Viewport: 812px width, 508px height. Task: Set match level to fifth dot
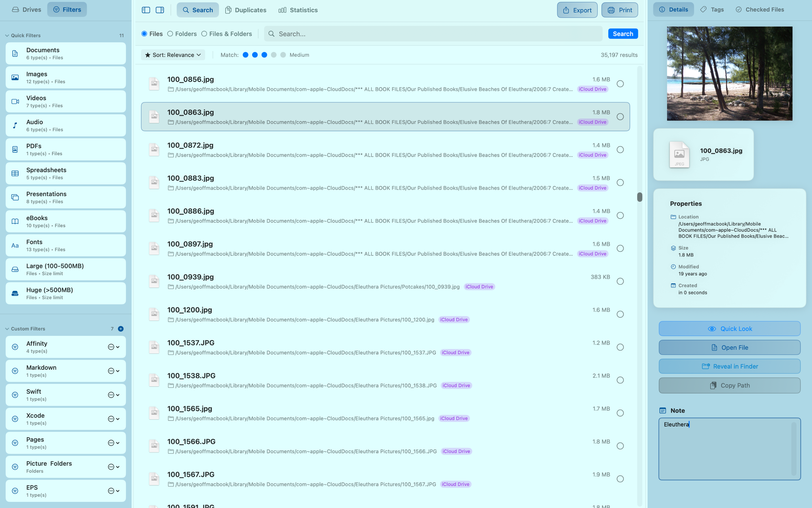click(283, 55)
